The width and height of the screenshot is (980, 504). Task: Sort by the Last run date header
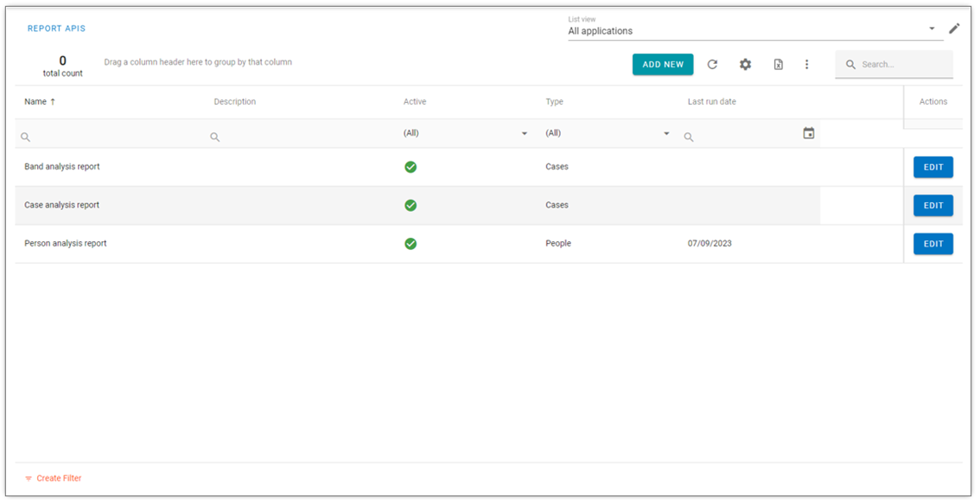[712, 101]
